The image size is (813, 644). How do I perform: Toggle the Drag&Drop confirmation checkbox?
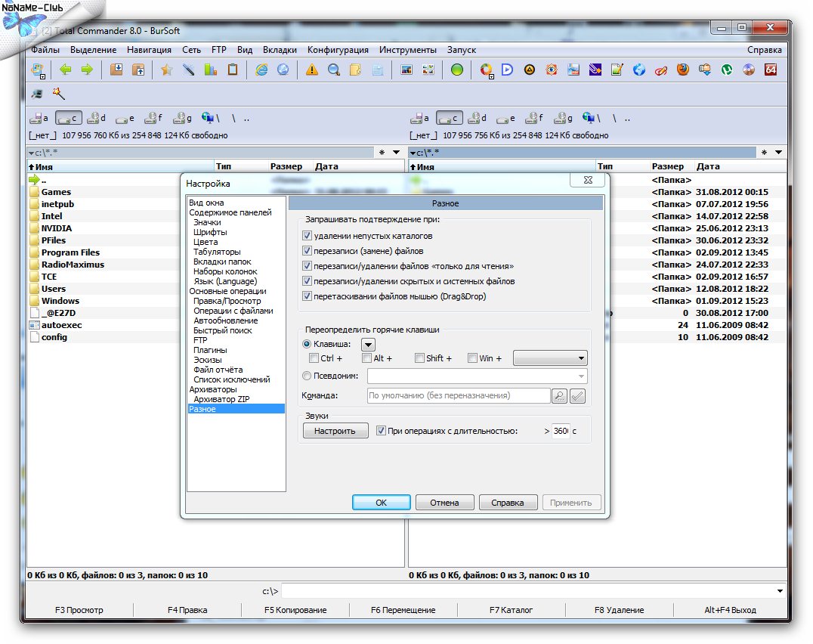pos(308,296)
